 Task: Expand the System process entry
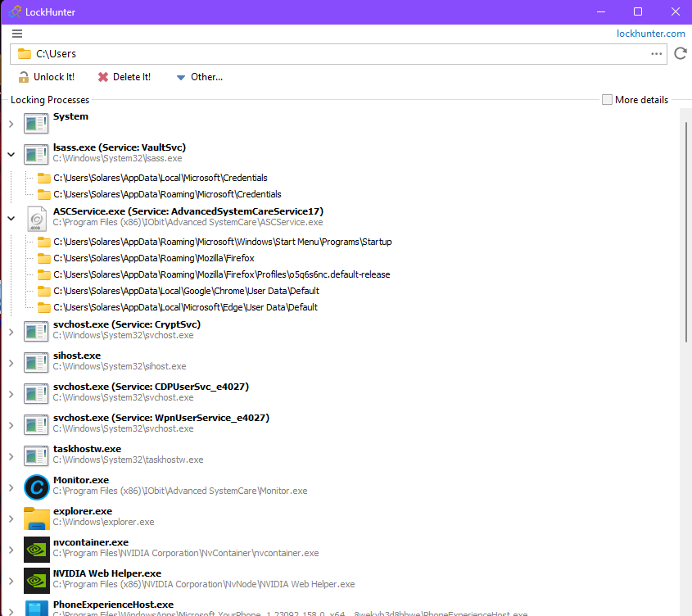[x=11, y=124]
